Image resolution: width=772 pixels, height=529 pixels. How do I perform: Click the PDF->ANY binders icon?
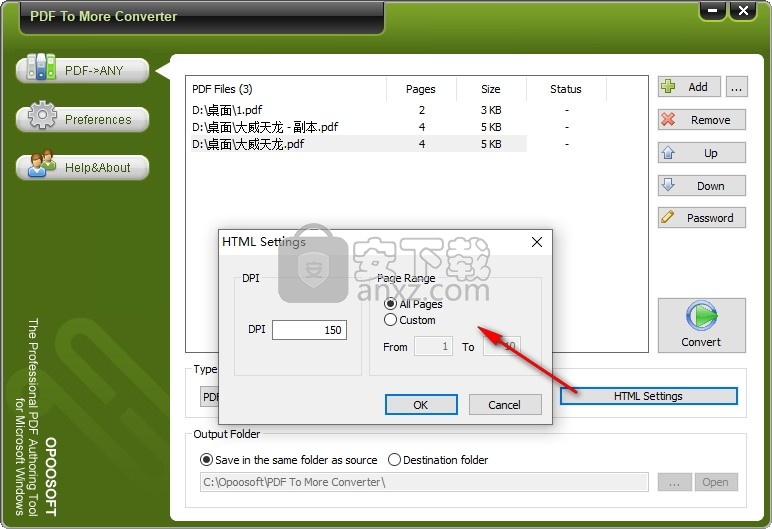[x=41, y=67]
